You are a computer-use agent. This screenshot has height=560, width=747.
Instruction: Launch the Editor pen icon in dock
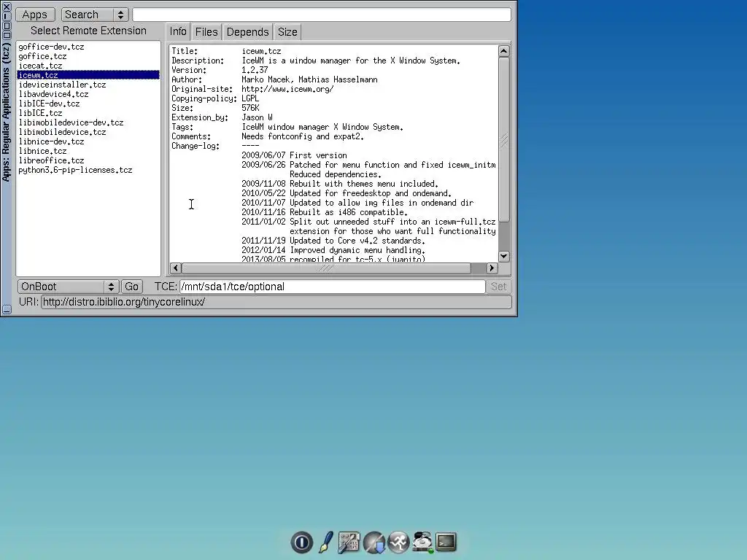point(326,542)
